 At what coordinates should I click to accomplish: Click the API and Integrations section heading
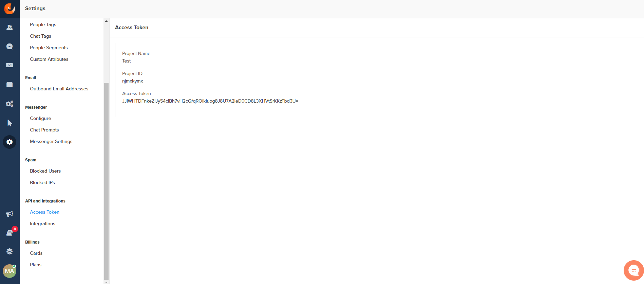[x=45, y=201]
